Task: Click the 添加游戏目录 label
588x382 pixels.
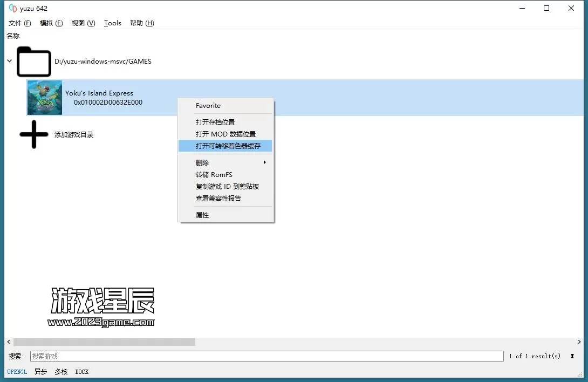Action: pyautogui.click(x=74, y=135)
